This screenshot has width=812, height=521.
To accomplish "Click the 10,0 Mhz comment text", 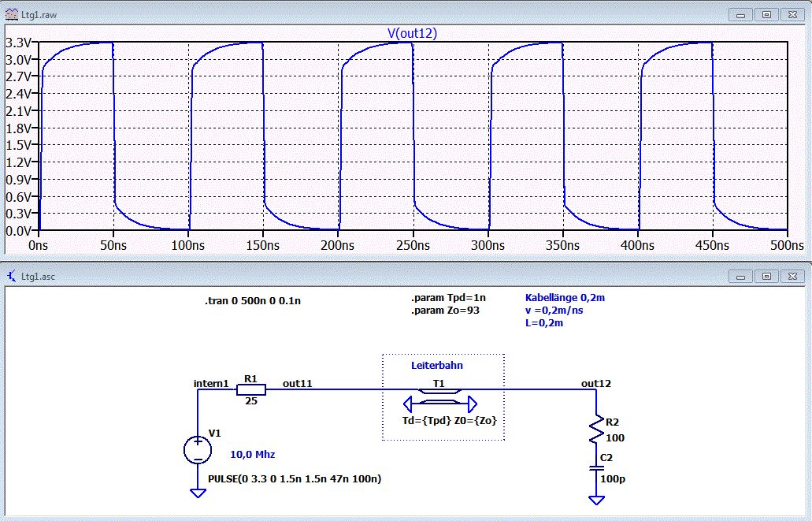I will click(x=253, y=455).
